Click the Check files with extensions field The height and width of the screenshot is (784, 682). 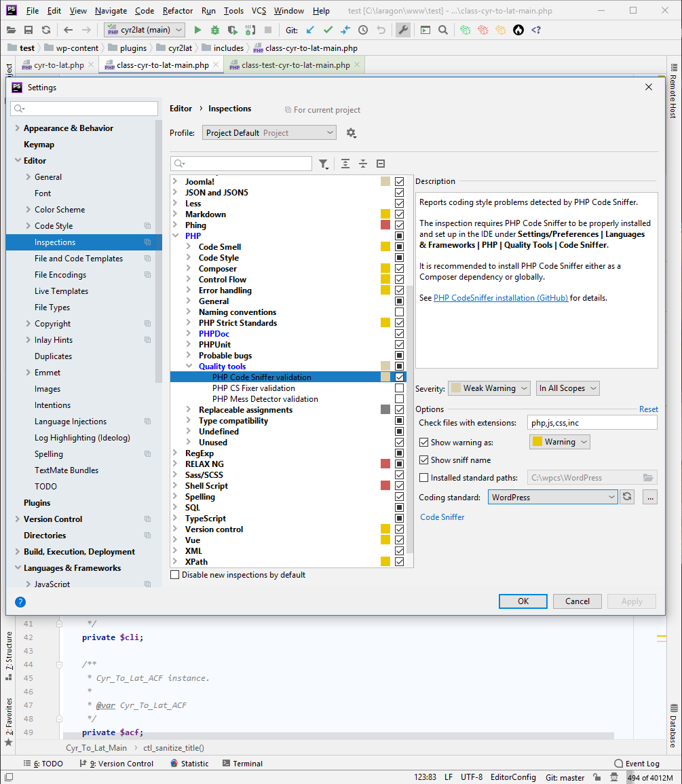(592, 423)
